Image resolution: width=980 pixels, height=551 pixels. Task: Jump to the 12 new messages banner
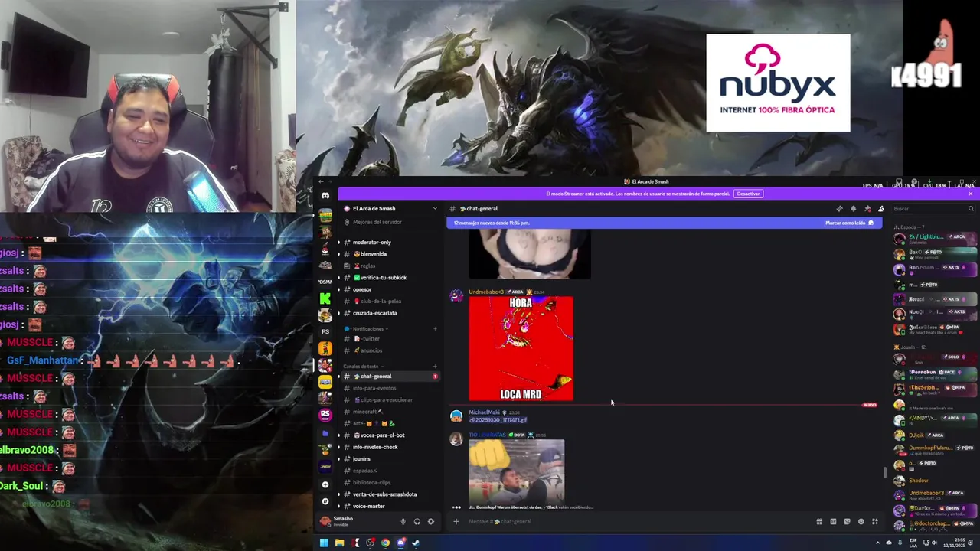(x=664, y=223)
